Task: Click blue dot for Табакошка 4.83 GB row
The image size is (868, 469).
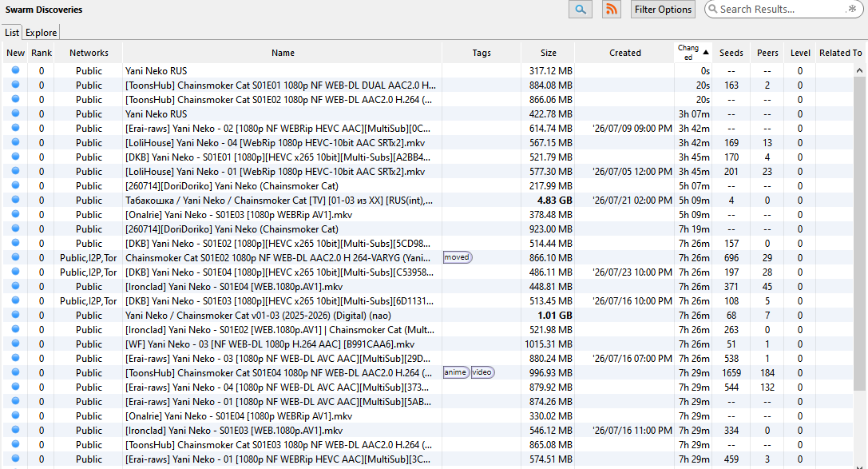Action: pos(15,200)
